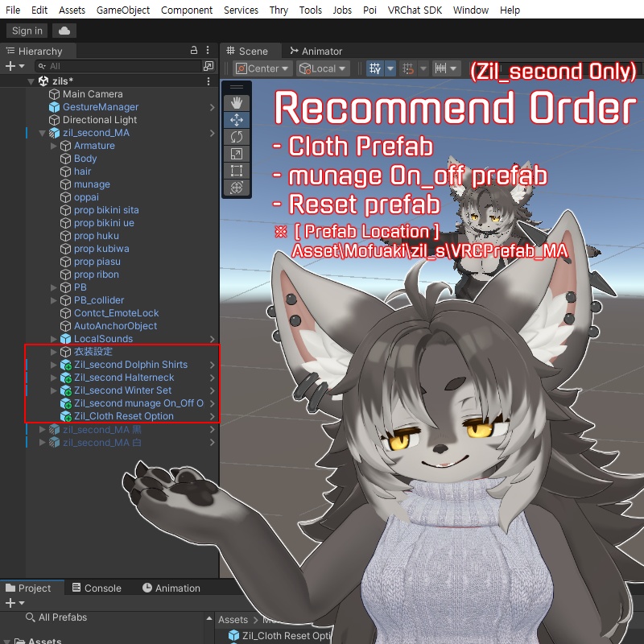Select All Prefabs saved search
The image size is (644, 644).
point(56,617)
